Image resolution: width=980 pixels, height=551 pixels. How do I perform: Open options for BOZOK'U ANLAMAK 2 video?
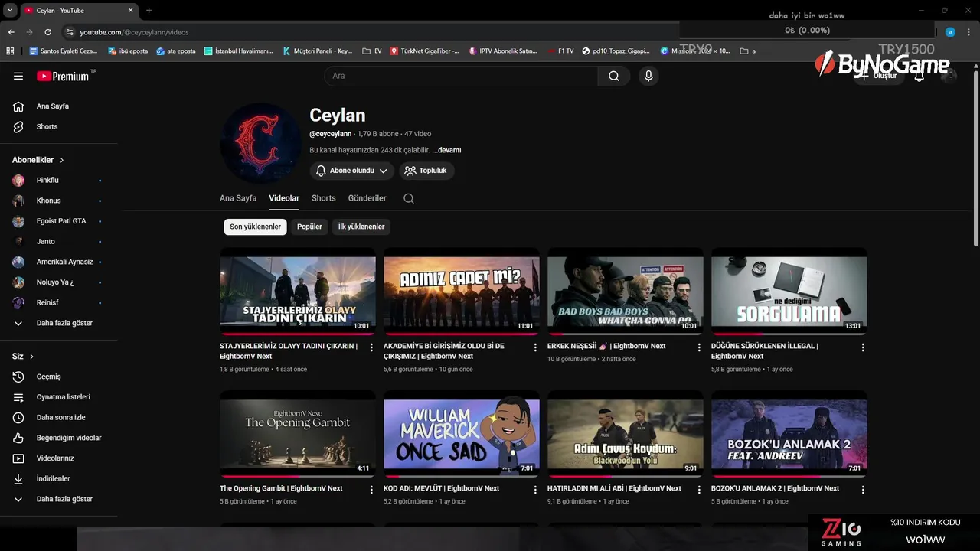click(863, 490)
